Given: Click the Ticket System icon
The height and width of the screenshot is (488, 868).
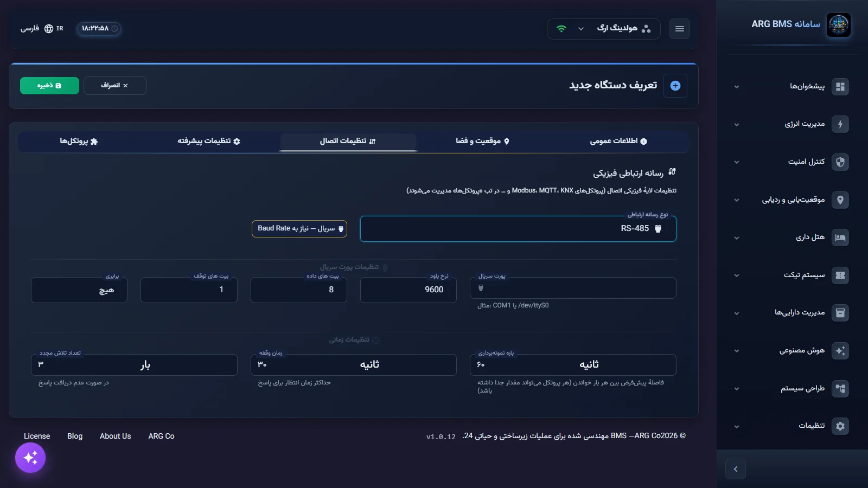Looking at the screenshot, I should click(840, 275).
